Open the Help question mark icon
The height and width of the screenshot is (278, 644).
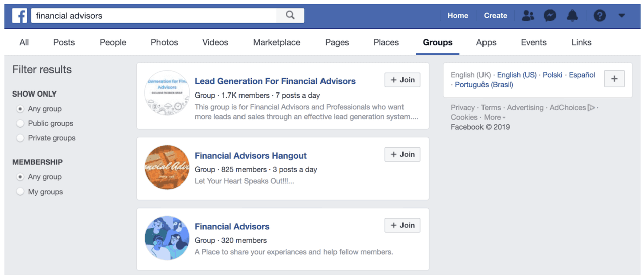pyautogui.click(x=599, y=16)
